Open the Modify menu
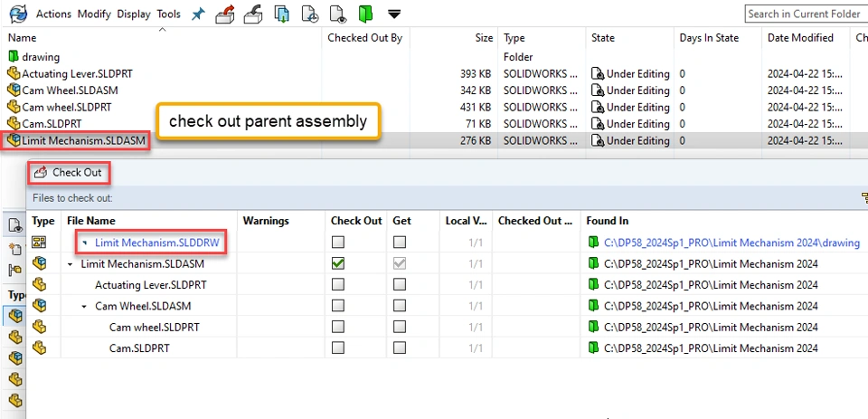 coord(94,14)
